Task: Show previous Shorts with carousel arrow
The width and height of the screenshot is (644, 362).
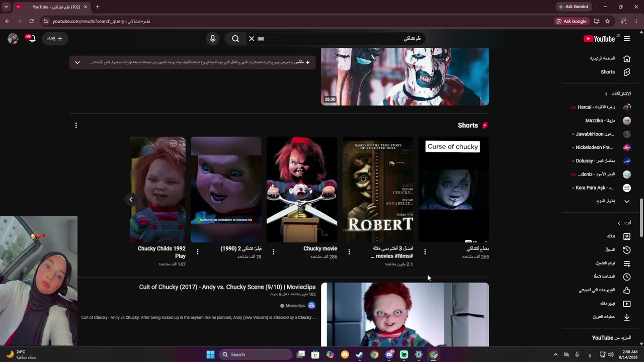Action: (x=131, y=200)
